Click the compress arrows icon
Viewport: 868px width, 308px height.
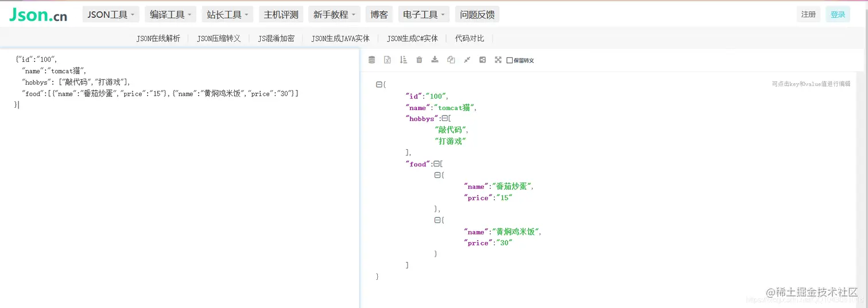tap(467, 60)
